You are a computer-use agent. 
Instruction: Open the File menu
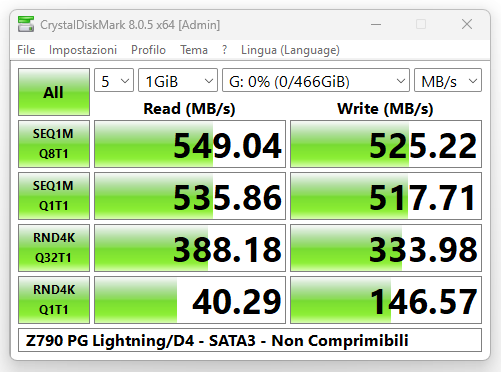pyautogui.click(x=26, y=50)
